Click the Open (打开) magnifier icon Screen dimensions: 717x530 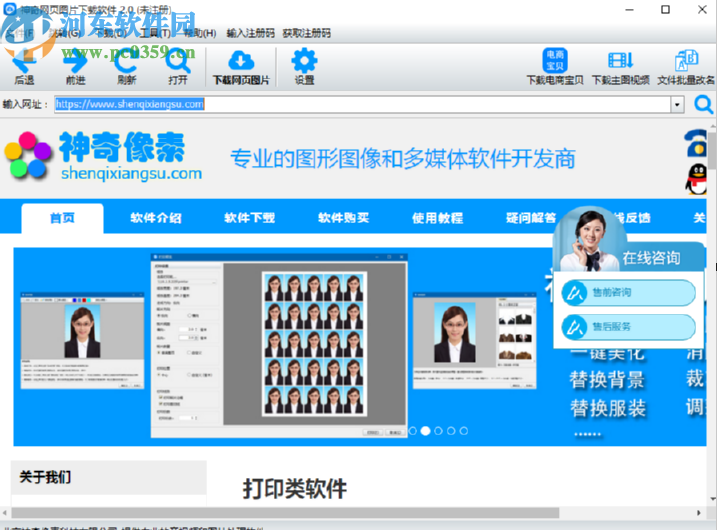pos(178,61)
